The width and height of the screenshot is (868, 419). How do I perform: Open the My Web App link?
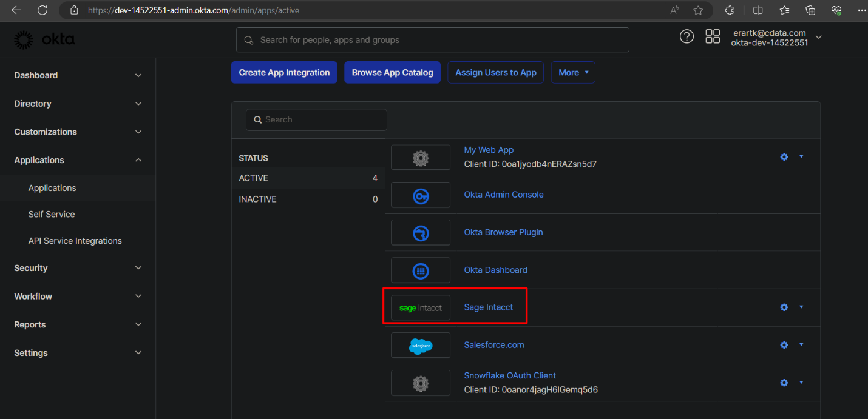489,150
